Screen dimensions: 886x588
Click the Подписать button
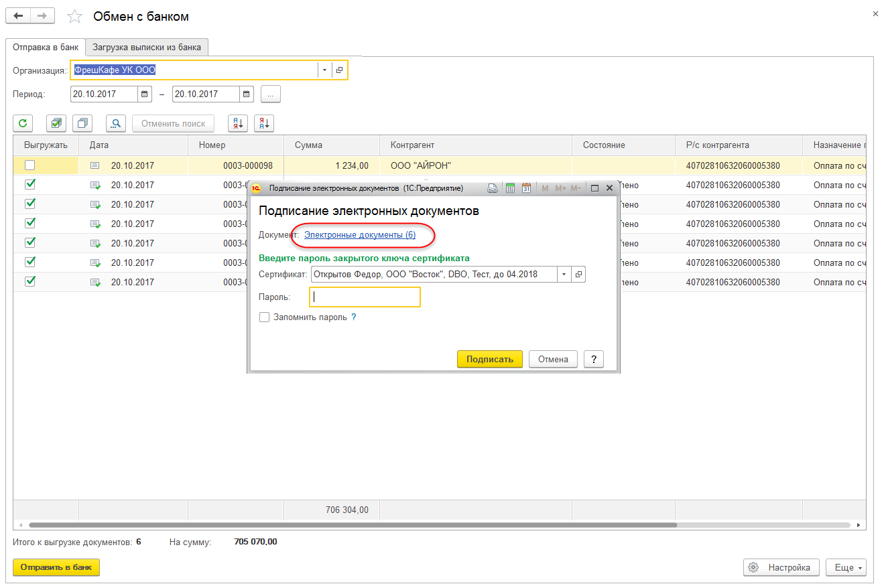point(490,360)
